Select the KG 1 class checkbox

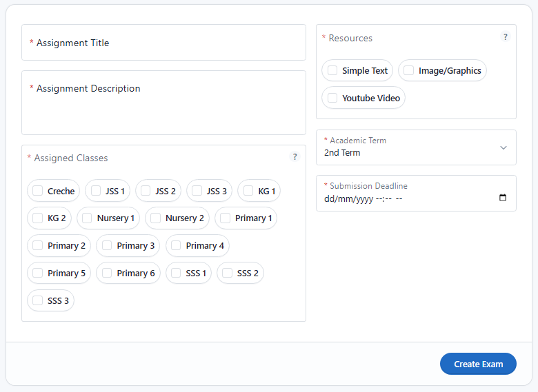tap(248, 191)
